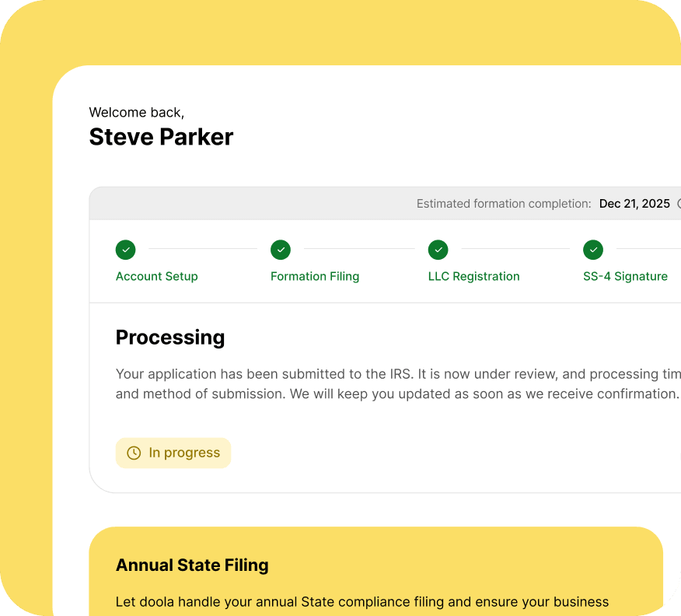Click the doola annual State compliance description
Viewport: 681px width, 616px height.
point(361,601)
